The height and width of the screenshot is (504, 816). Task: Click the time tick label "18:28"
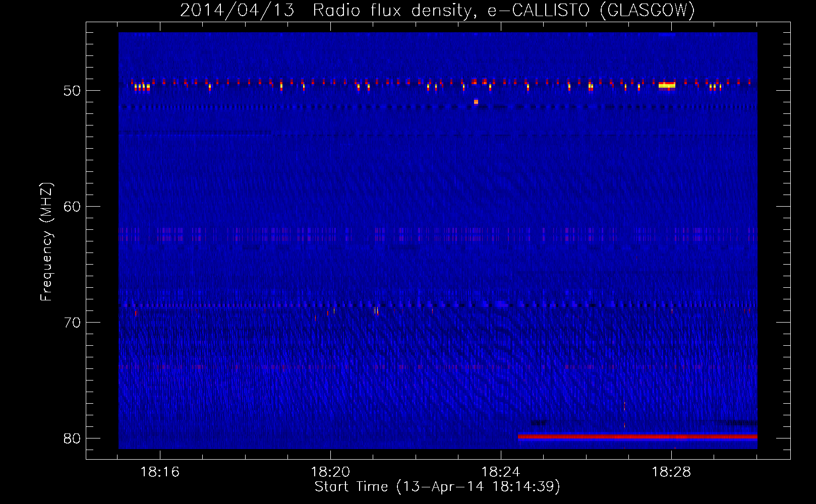[671, 472]
